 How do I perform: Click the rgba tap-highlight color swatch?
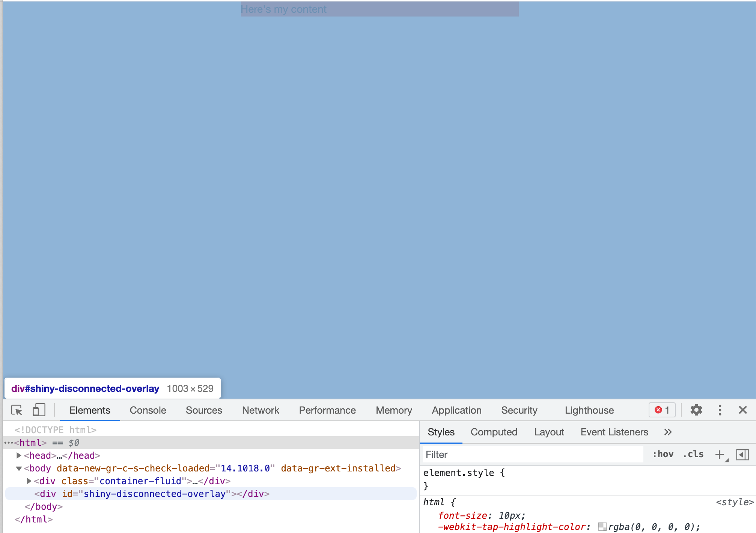(602, 527)
